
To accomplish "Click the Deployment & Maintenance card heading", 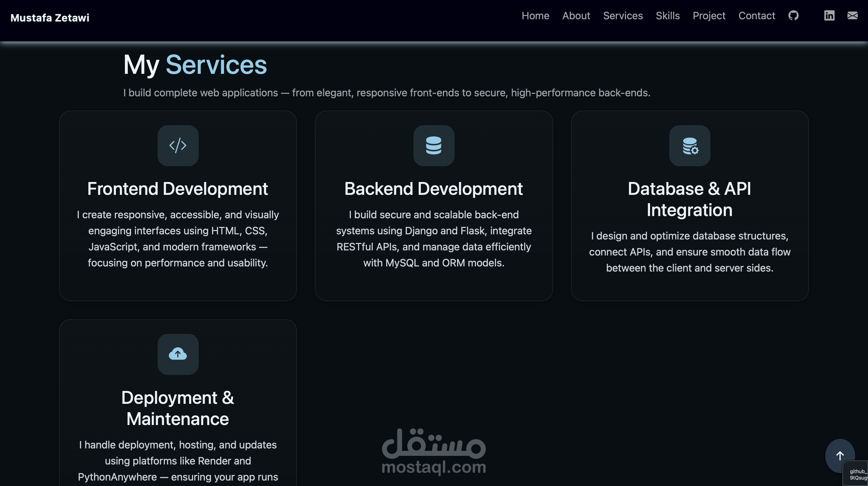I will pos(178,408).
